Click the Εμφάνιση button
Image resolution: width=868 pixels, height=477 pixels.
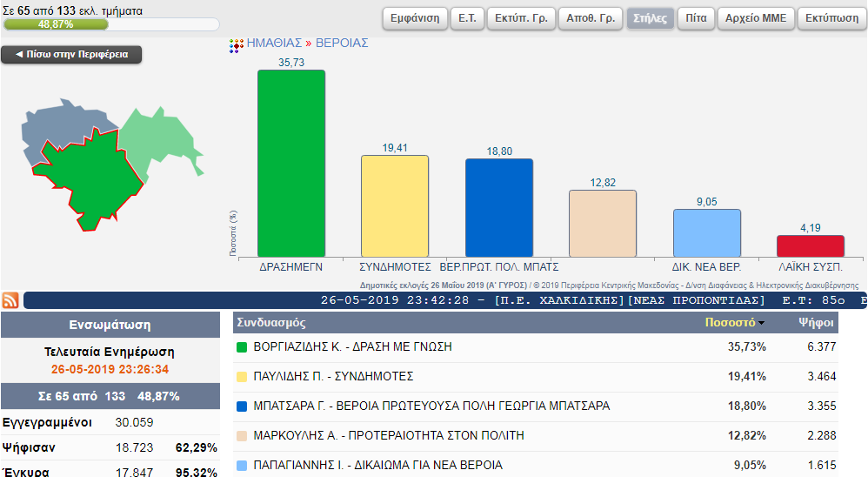coord(414,18)
